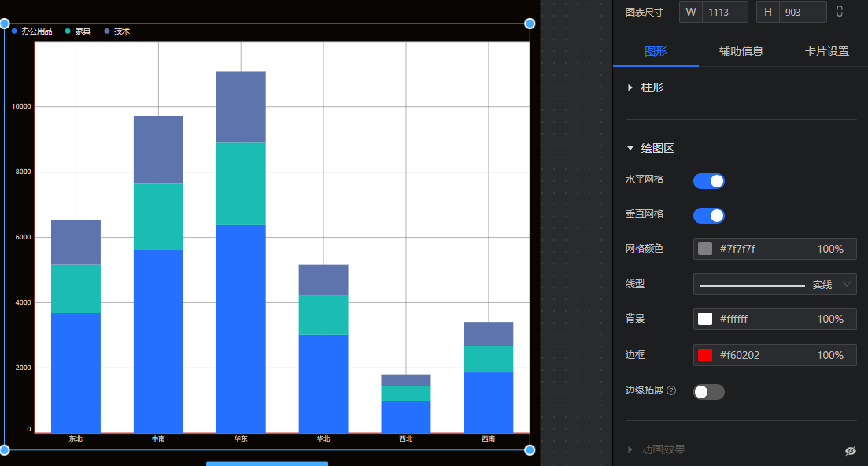868x466 pixels.
Task: Click the bottom-right resize handle of chart
Action: click(530, 450)
